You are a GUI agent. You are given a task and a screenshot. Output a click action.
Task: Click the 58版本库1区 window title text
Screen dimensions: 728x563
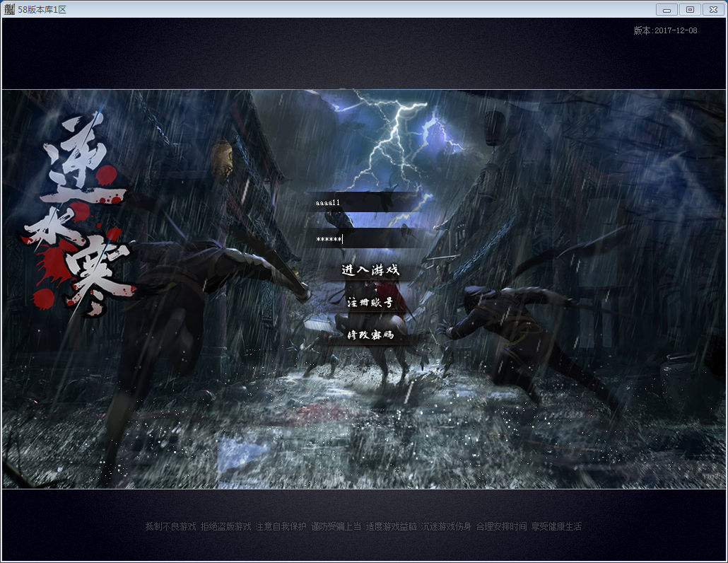pos(42,9)
